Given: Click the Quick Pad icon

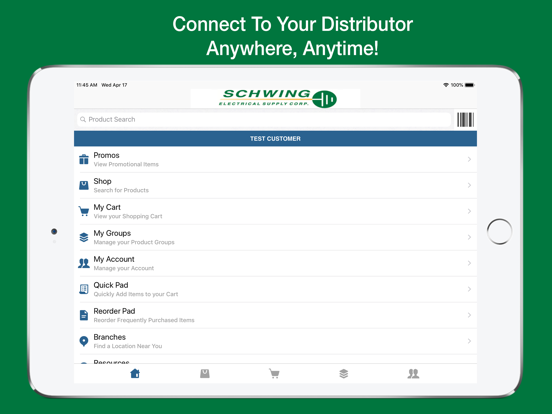Looking at the screenshot, I should pyautogui.click(x=84, y=289).
